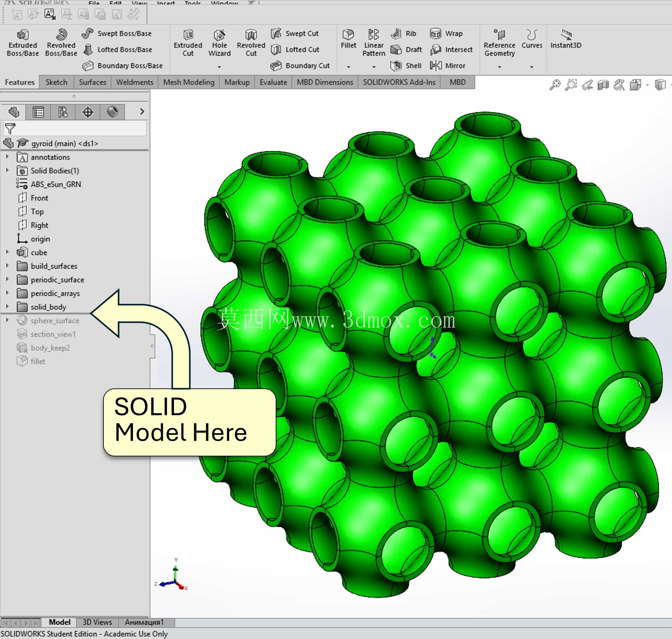Expand the Fillet dropdown arrow

pyautogui.click(x=349, y=67)
